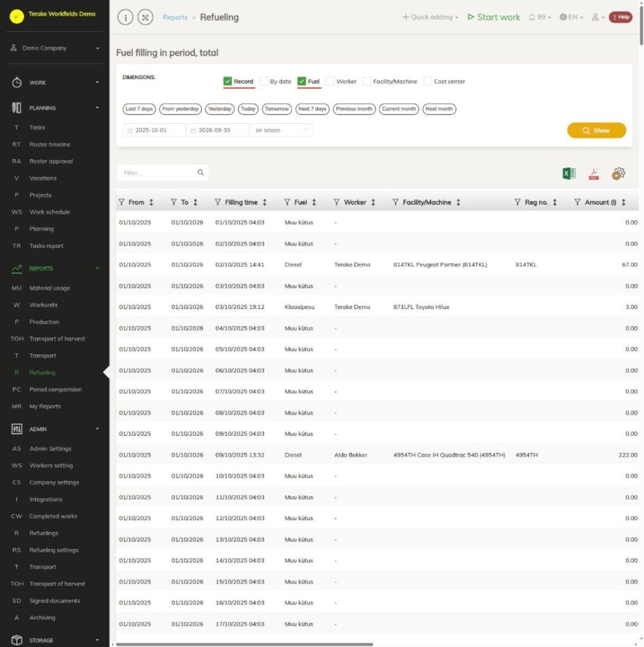The image size is (644, 647).
Task: Click the search magnifier in filter box
Action: click(x=200, y=172)
